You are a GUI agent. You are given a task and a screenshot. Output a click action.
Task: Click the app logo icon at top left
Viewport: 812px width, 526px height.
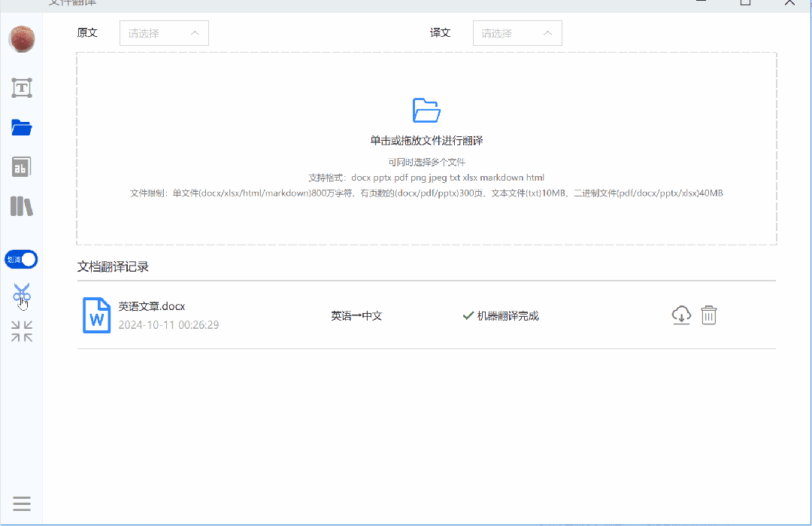21,39
